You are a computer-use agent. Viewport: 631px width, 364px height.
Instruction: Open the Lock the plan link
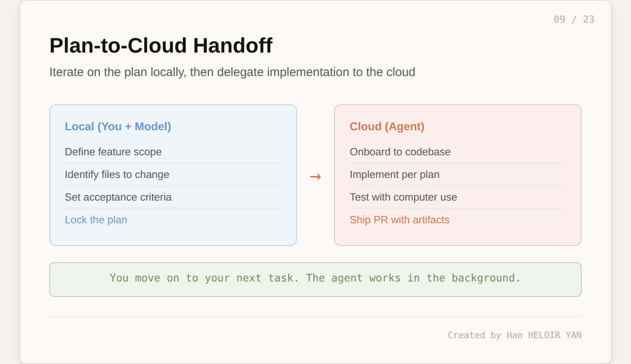tap(96, 220)
